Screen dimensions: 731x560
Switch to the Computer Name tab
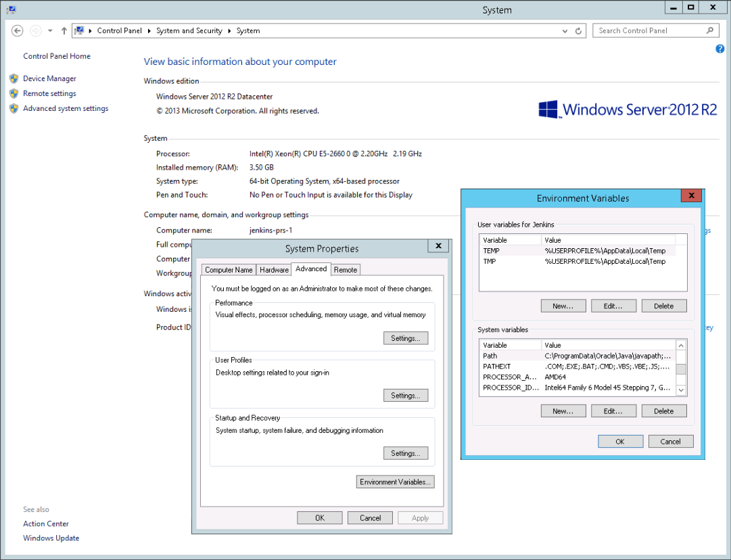tap(229, 270)
